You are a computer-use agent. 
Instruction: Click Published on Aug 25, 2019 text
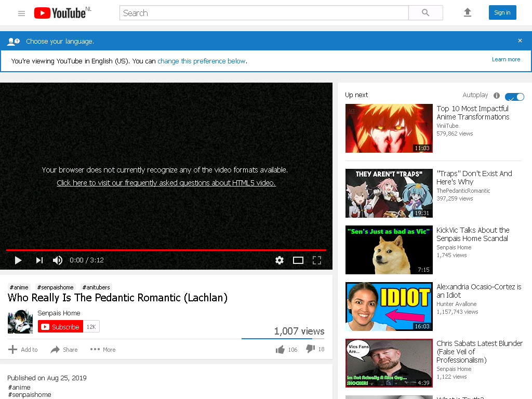(47, 378)
